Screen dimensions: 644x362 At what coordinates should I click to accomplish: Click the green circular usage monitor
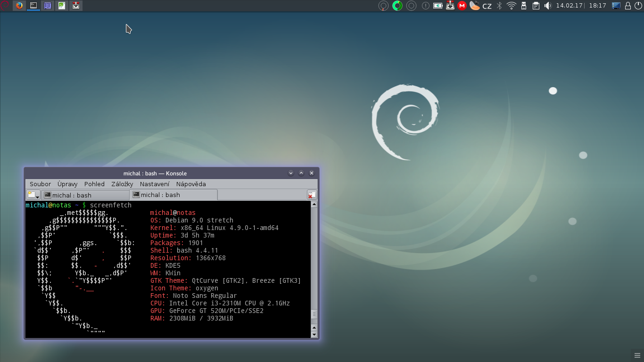[x=397, y=6]
